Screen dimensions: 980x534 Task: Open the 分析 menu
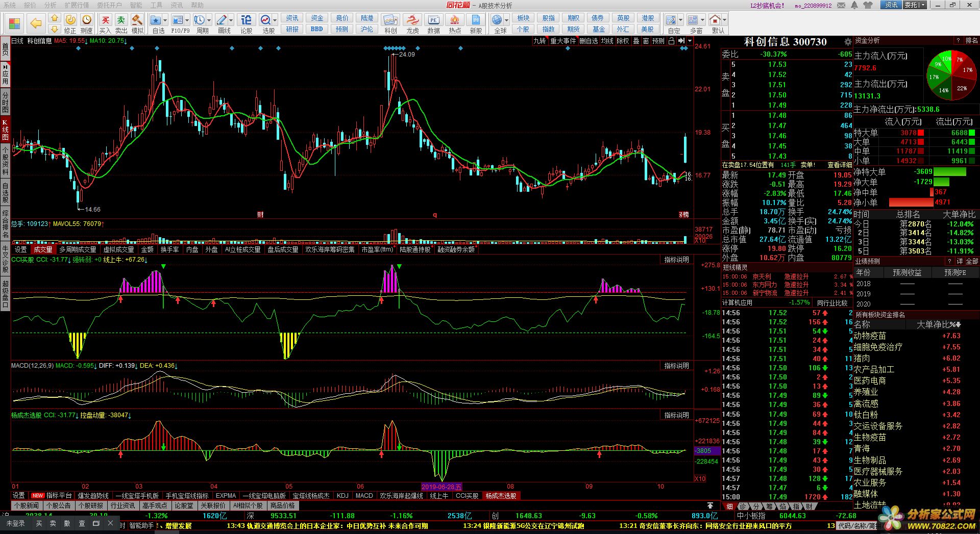pyautogui.click(x=51, y=5)
